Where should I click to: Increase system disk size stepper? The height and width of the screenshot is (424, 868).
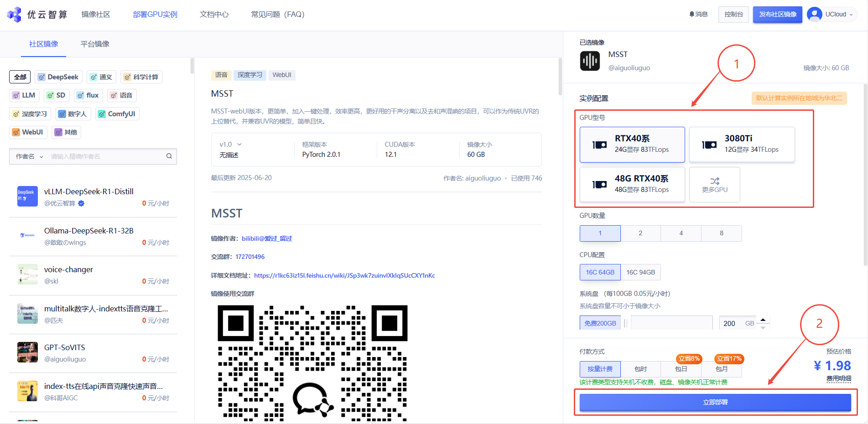tap(763, 319)
